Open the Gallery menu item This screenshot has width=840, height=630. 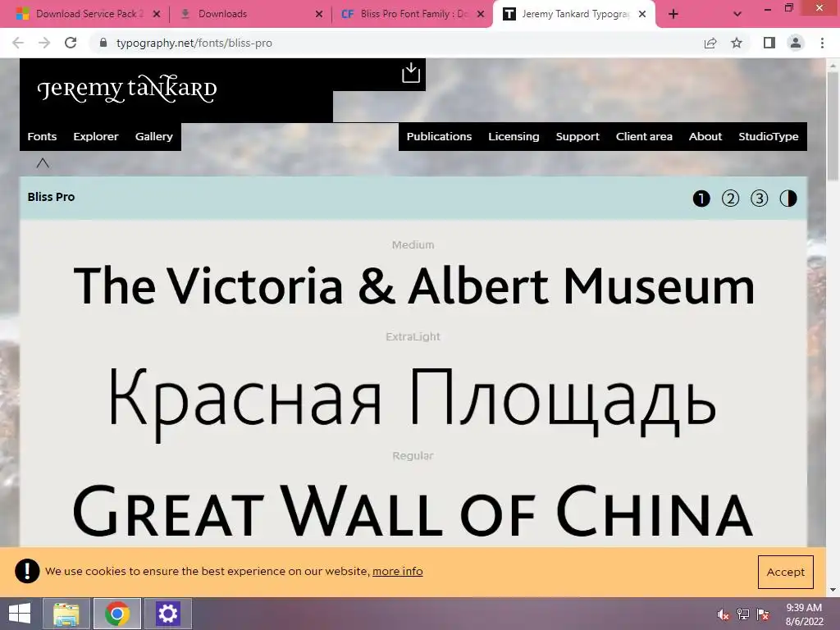coord(153,137)
